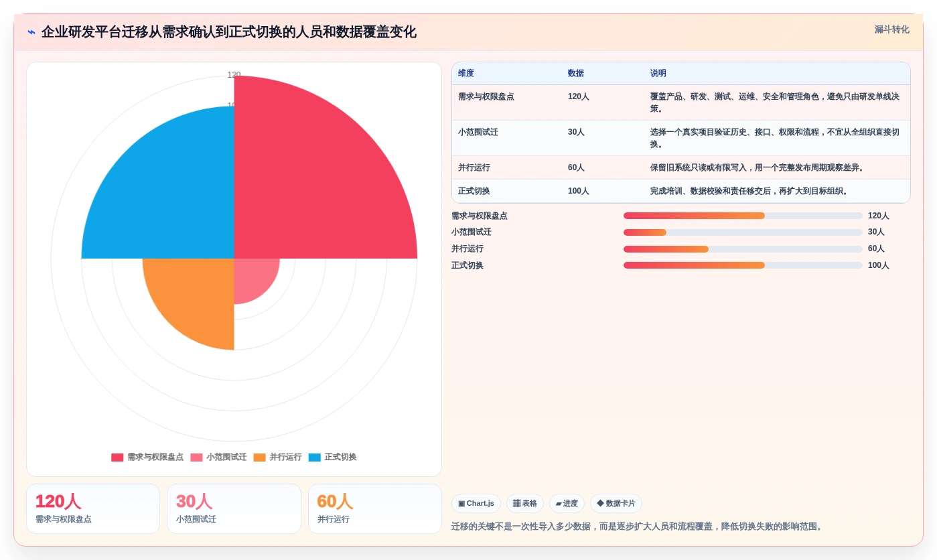The width and height of the screenshot is (937, 560).
Task: Toggle the 小范围试迁 legend entry
Action: coord(218,458)
